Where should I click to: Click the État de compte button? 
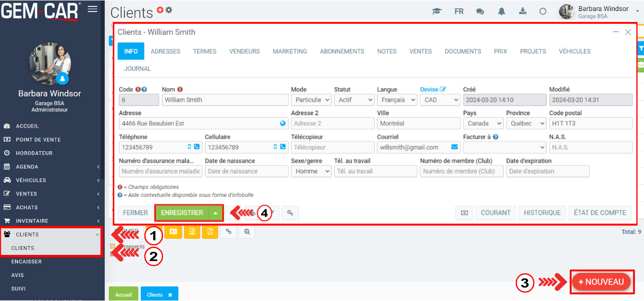click(x=600, y=212)
